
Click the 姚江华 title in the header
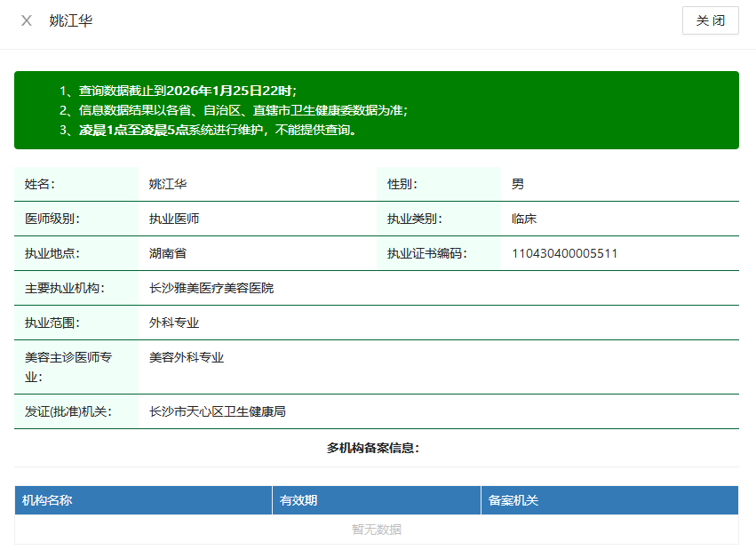71,20
